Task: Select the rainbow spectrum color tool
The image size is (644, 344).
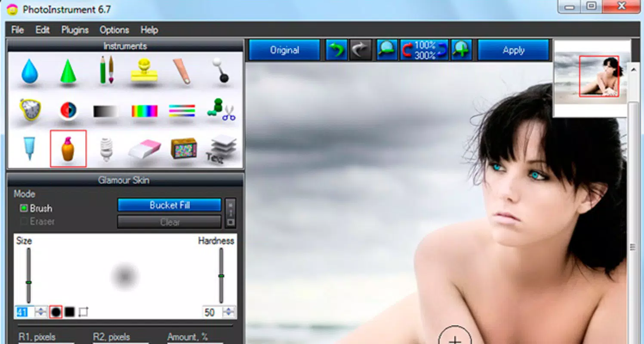Action: pyautogui.click(x=145, y=111)
